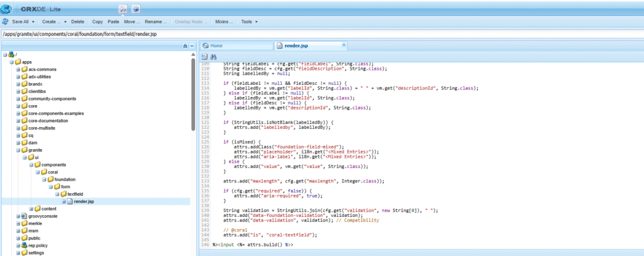Open the package manager icon in header
This screenshot has height=256, width=644.
click(x=136, y=9)
